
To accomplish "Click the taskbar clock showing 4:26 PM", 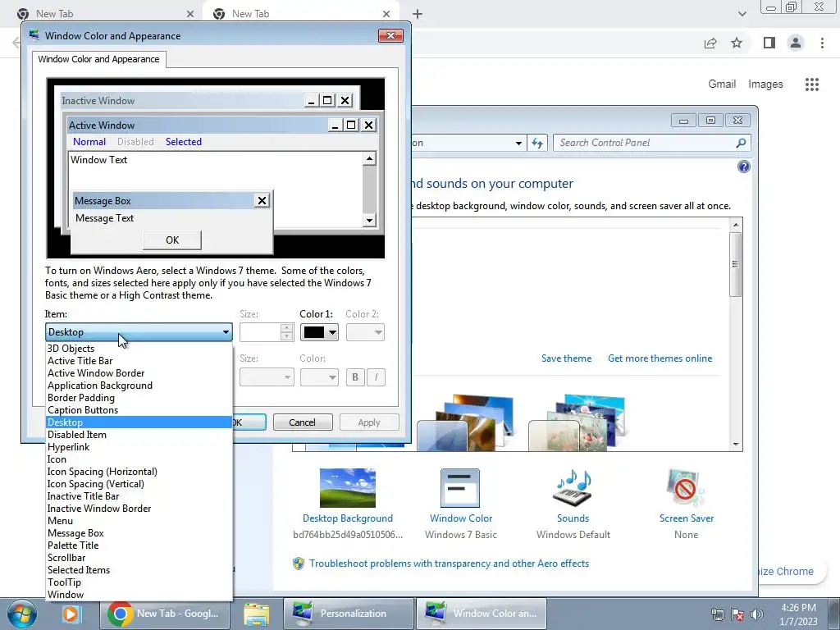I will point(798,614).
